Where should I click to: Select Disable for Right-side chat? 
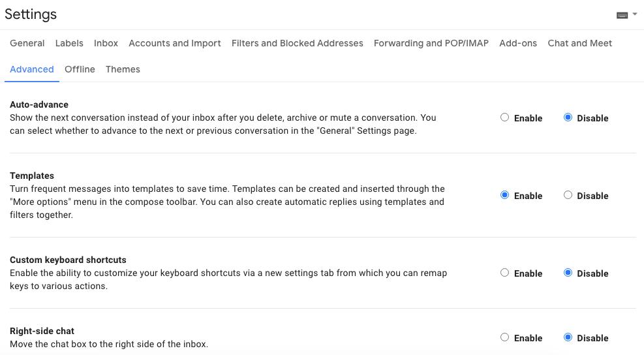tap(568, 337)
